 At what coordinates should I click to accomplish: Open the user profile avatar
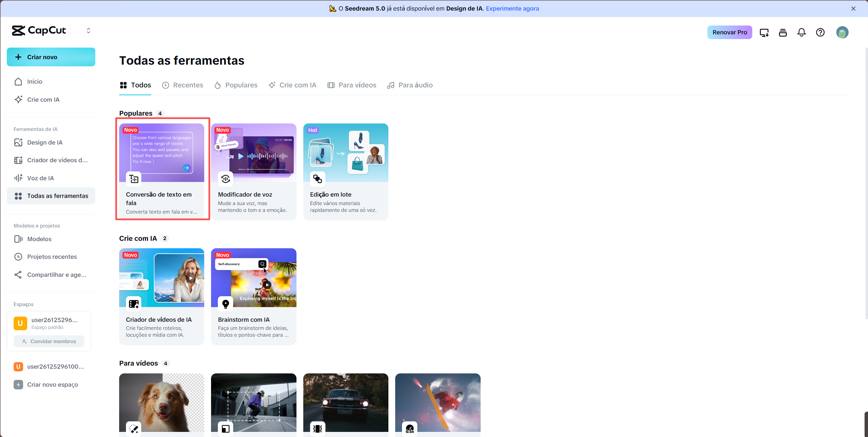pos(842,32)
